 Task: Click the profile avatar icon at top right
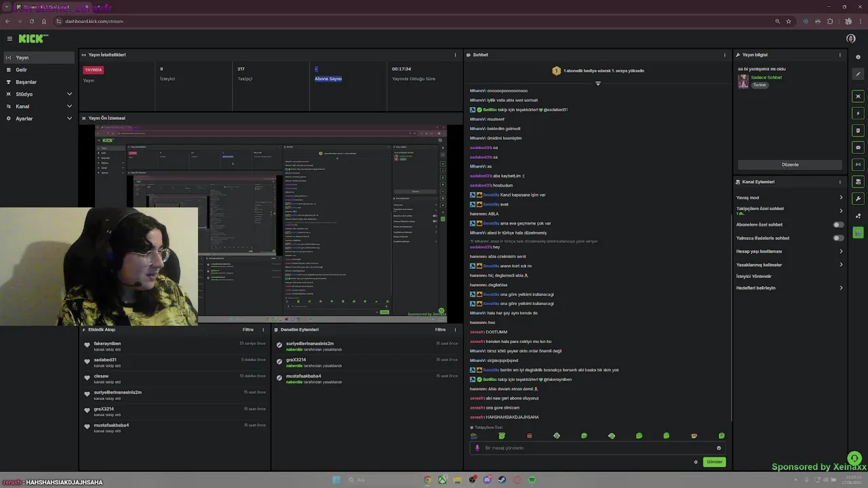click(x=850, y=39)
